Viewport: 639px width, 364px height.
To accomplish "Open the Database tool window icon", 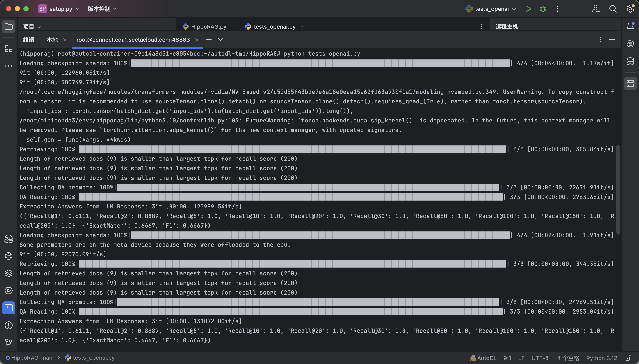I will coord(630,61).
